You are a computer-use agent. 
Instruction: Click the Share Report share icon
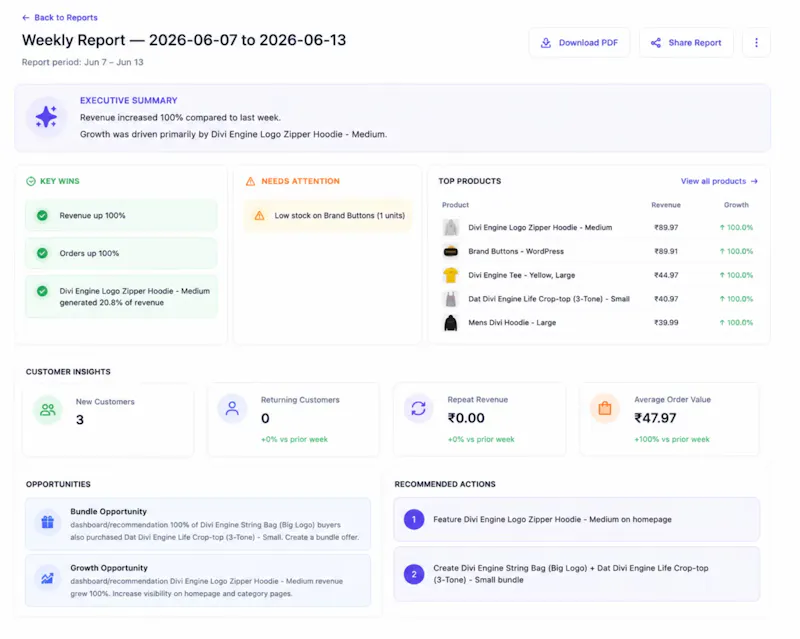[x=656, y=43]
